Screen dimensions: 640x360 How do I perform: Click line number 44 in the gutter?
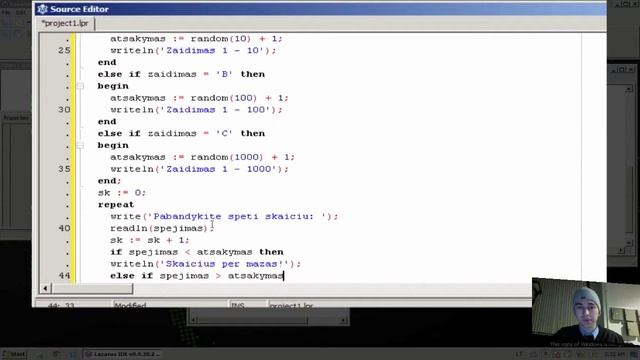(64, 276)
